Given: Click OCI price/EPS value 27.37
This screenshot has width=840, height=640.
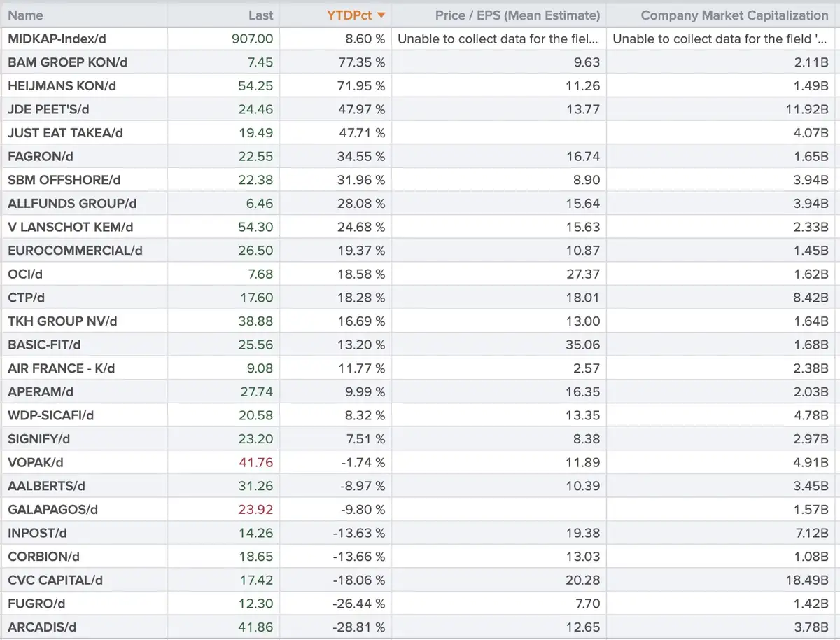Looking at the screenshot, I should [x=583, y=274].
